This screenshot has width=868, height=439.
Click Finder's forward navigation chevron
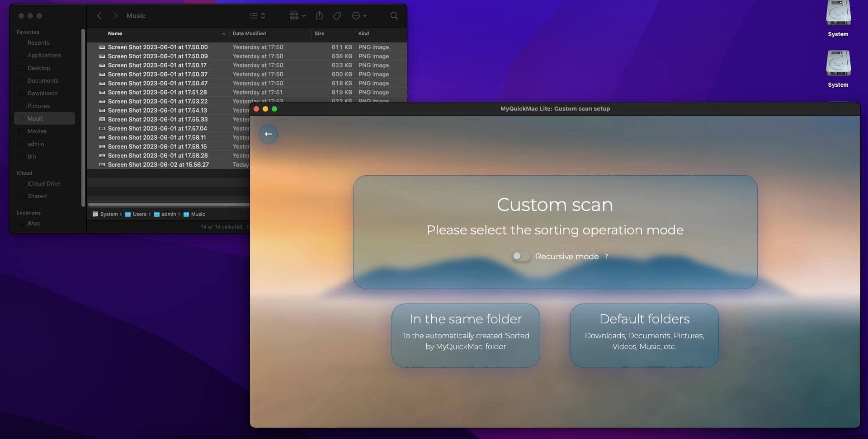[115, 16]
